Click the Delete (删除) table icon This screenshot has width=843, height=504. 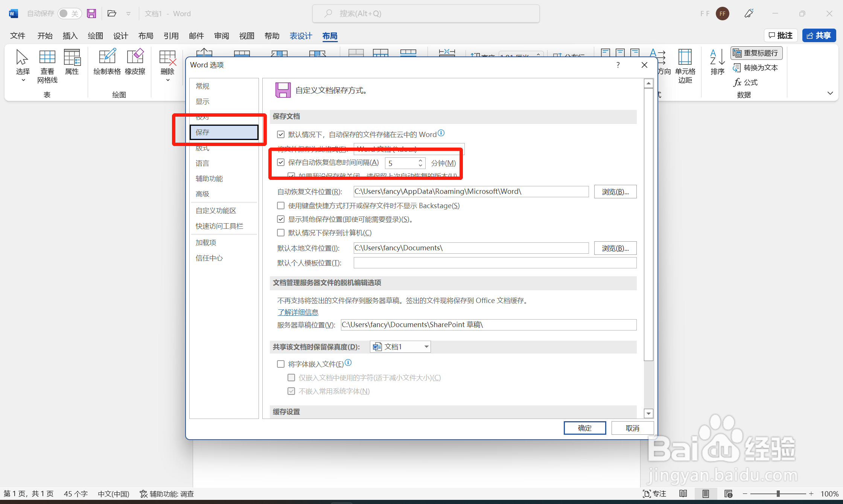click(167, 58)
